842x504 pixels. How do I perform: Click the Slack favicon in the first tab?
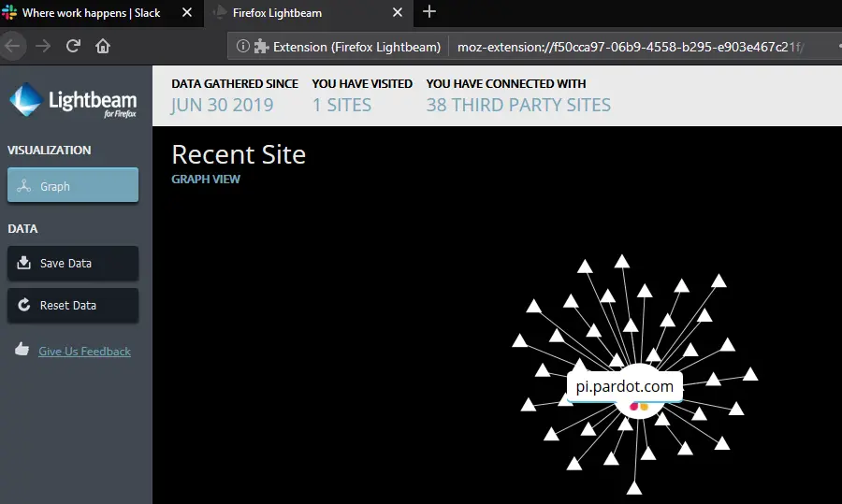pyautogui.click(x=9, y=12)
